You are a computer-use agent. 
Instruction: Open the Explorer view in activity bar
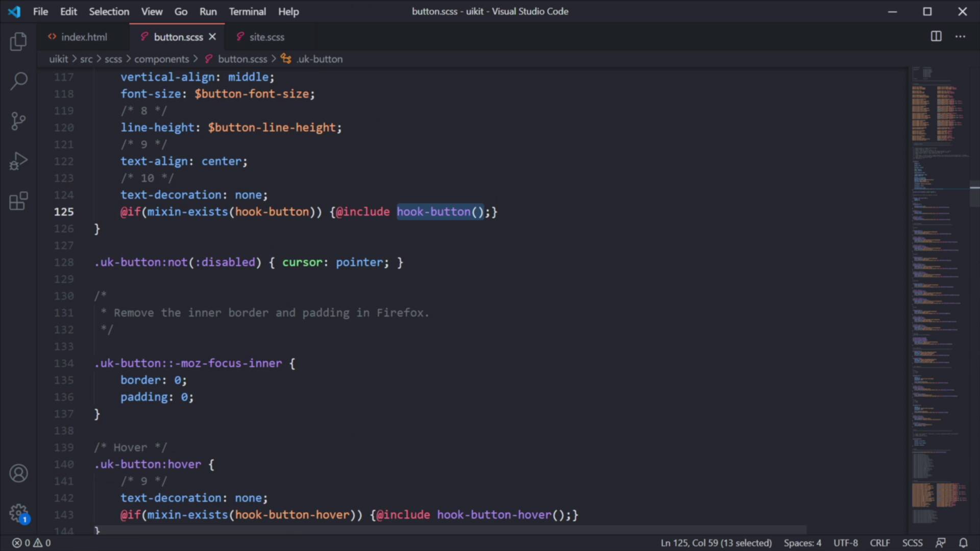click(x=18, y=41)
